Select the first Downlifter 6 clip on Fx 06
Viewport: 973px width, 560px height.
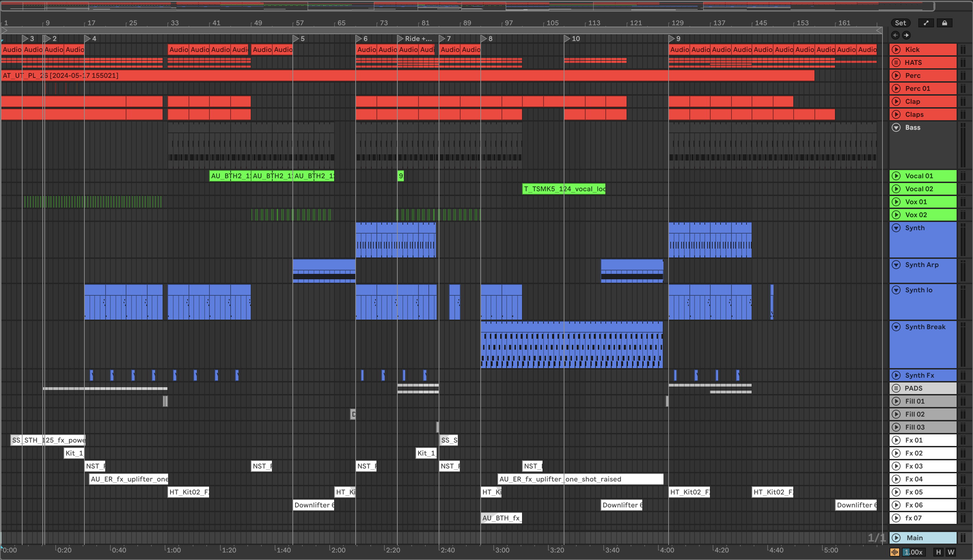click(314, 505)
